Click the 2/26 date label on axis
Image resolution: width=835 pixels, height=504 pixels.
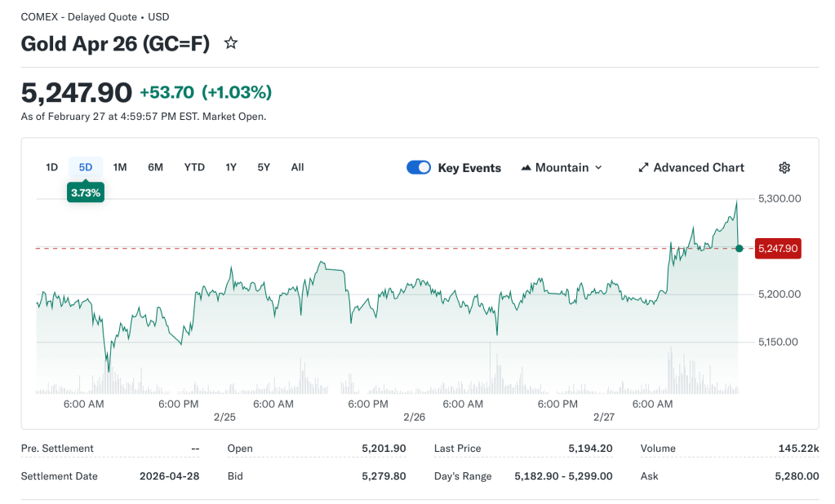pos(415,418)
